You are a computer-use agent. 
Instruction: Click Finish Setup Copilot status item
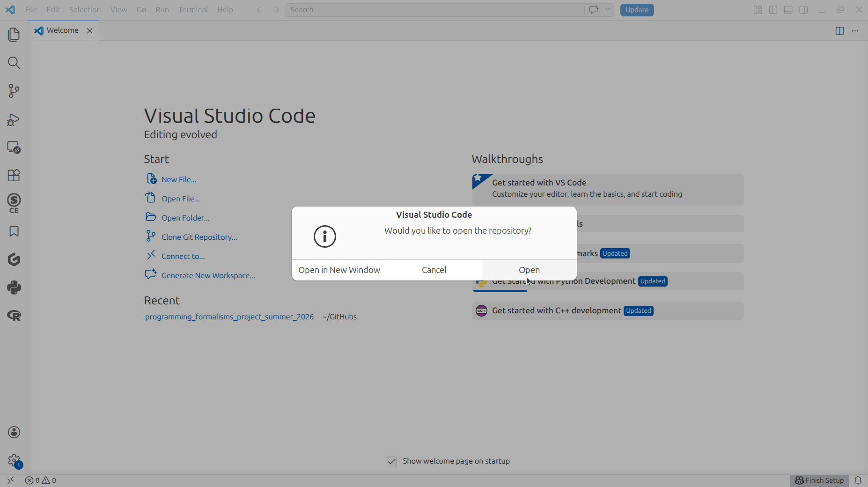[x=819, y=480]
